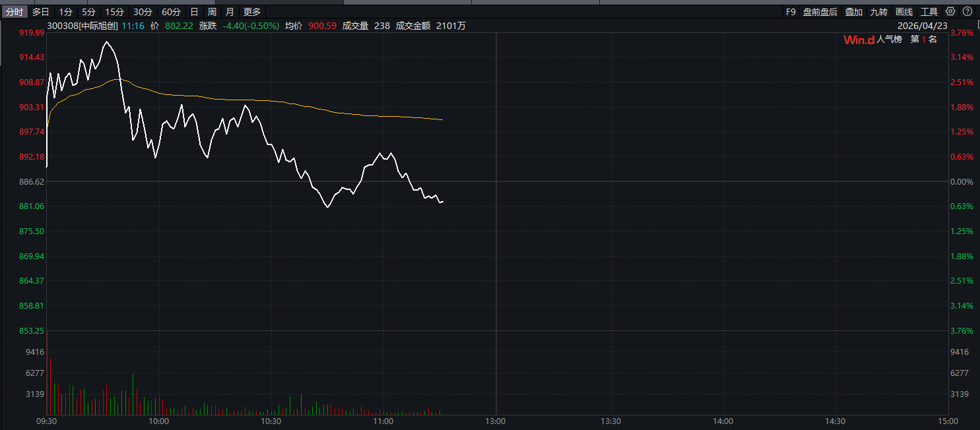Screen dimensions: 980x430
Task: Select the 15分 timeframe
Action: click(x=114, y=12)
